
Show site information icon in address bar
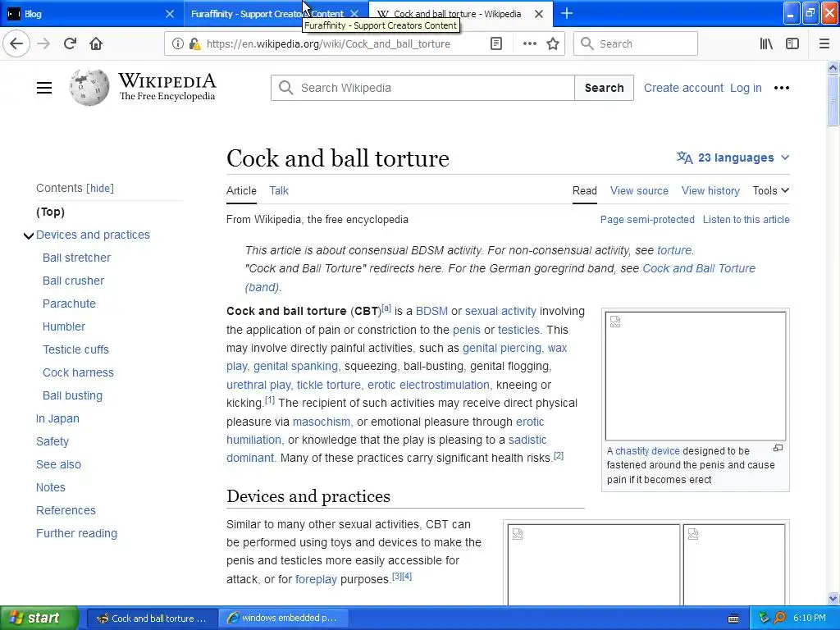(178, 43)
